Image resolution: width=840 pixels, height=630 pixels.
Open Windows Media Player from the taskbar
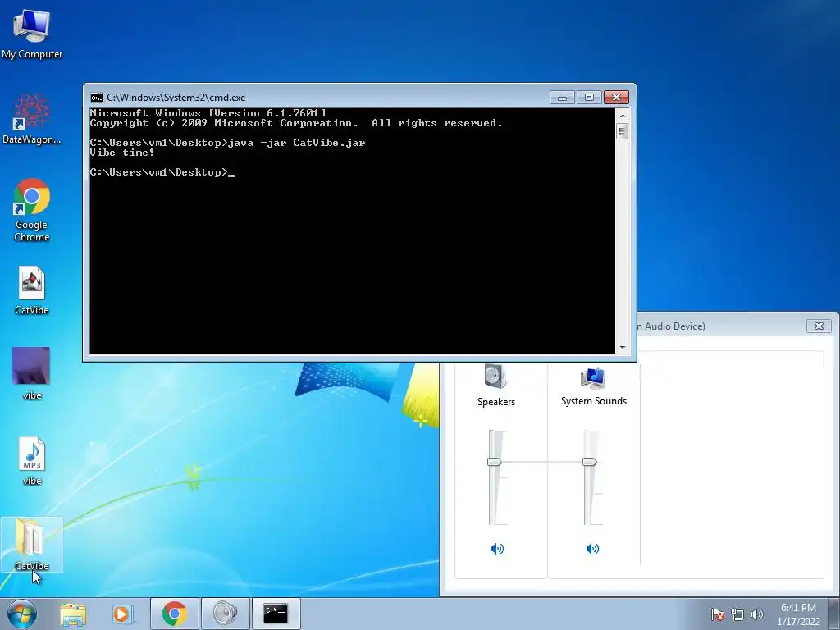click(121, 614)
